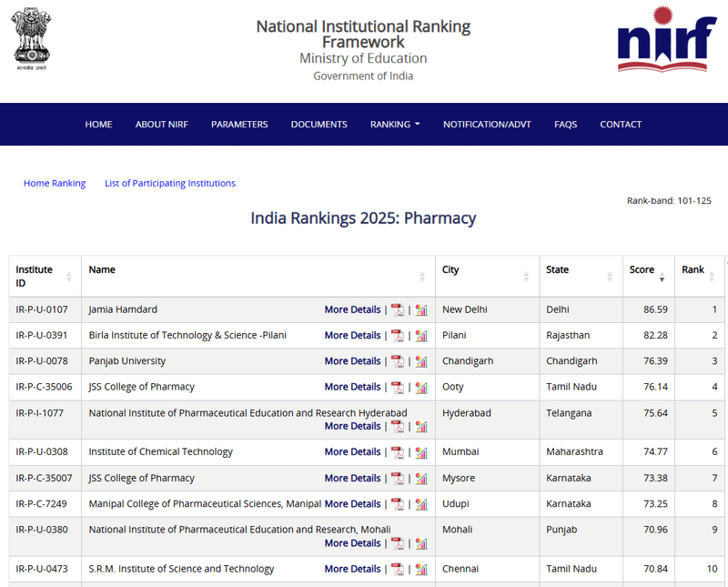Open PDF icon for Birla Institute of Technology
The width and height of the screenshot is (728, 587).
(398, 335)
